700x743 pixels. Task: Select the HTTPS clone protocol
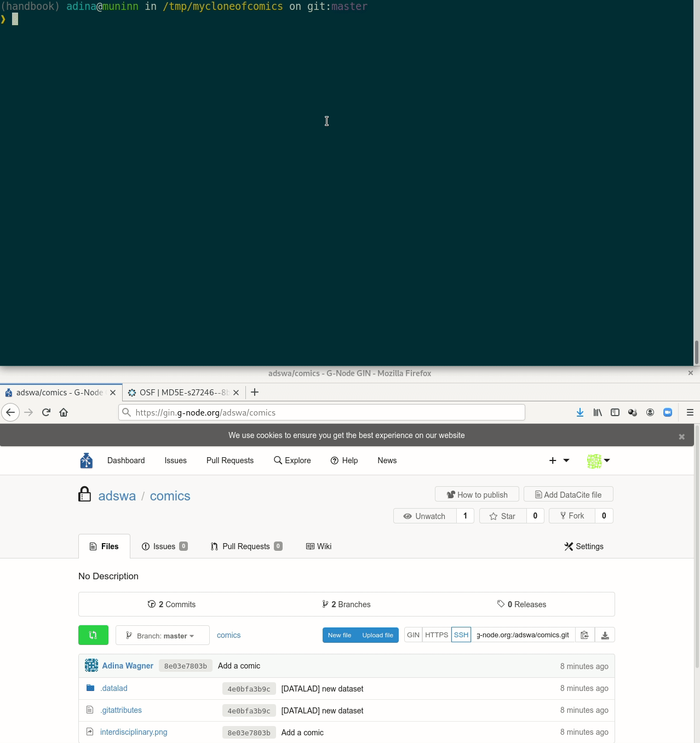pos(437,635)
